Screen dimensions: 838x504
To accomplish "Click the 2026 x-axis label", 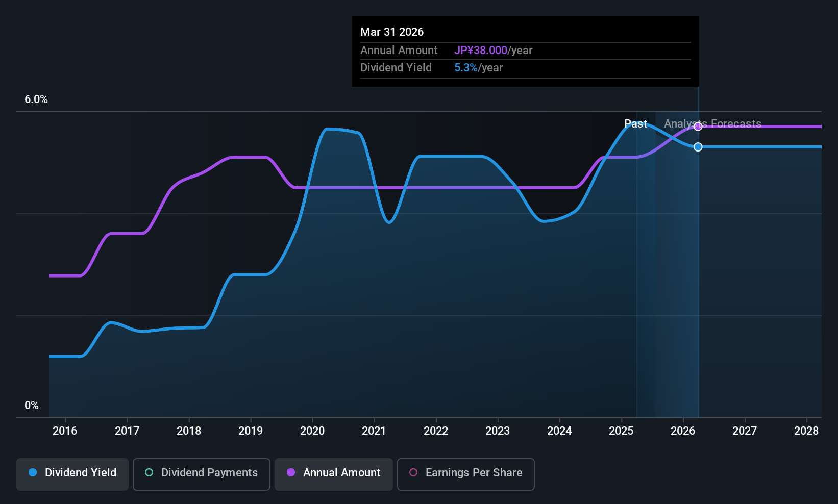I will click(683, 431).
